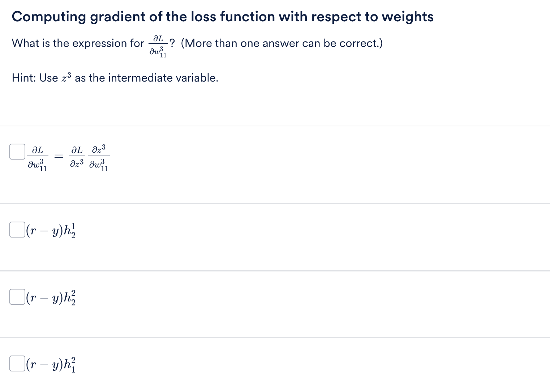550x392 pixels.
Task: Click the 'Computing gradient' heading text
Action: pos(223,16)
